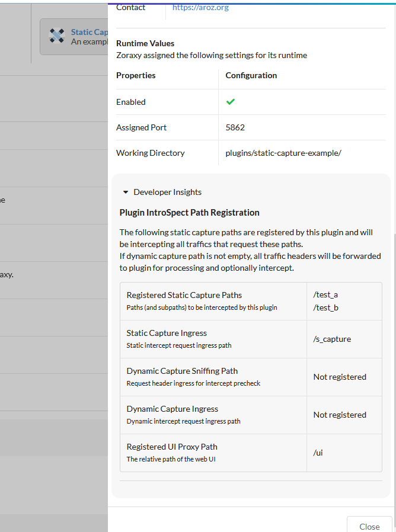This screenshot has height=532, width=396.
Task: Click the Plugin IntroSpect Path Registration heading
Action: 190,212
